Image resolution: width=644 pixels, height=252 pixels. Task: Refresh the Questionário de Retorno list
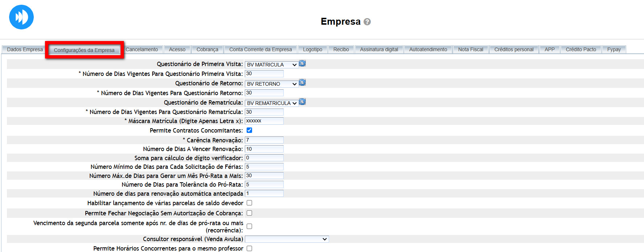point(302,83)
